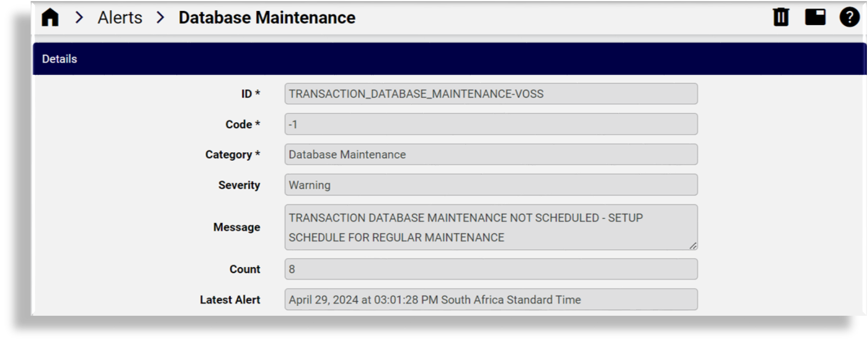The image size is (868, 343).
Task: Click the ID field label
Action: tap(252, 93)
